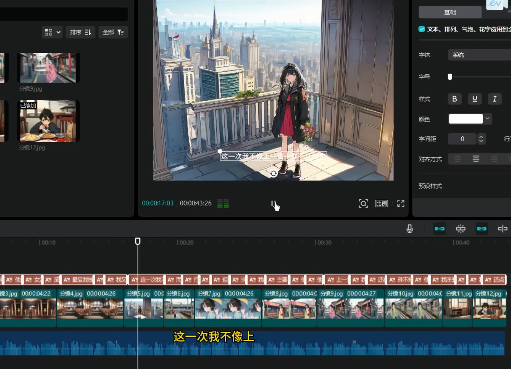
Task: Select the 分镜8.jpg clip on the timeline
Action: 289,308
